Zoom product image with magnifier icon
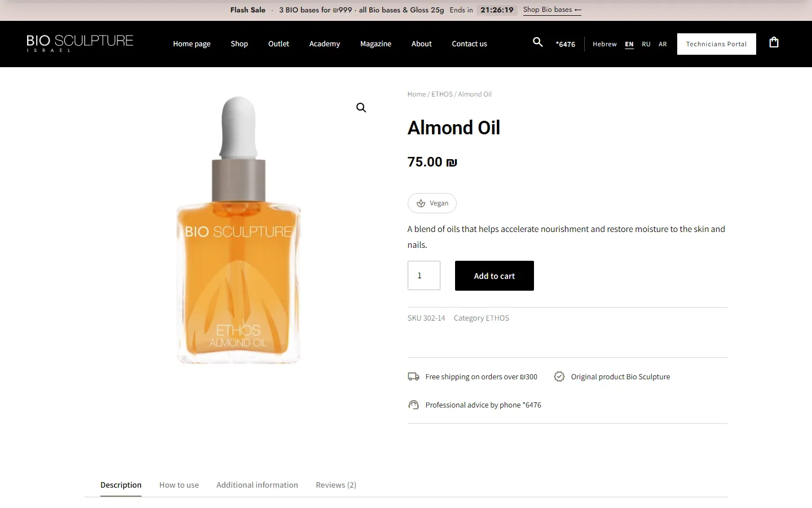 (361, 108)
